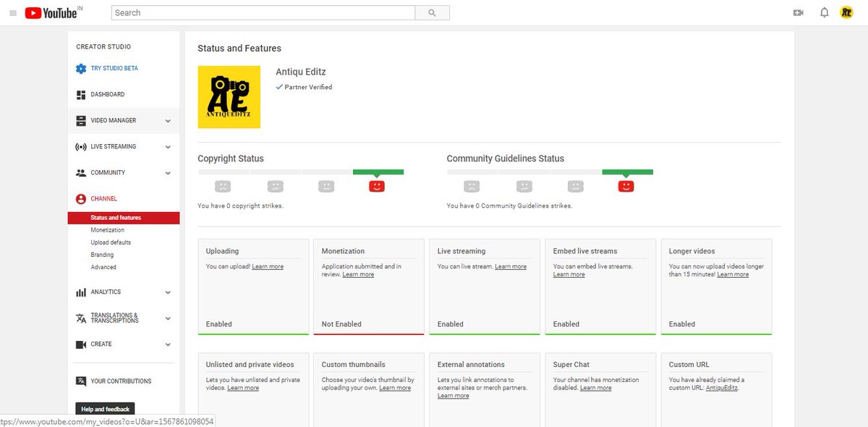The image size is (868, 427).
Task: Click Learn more in Super Chat card
Action: click(595, 389)
